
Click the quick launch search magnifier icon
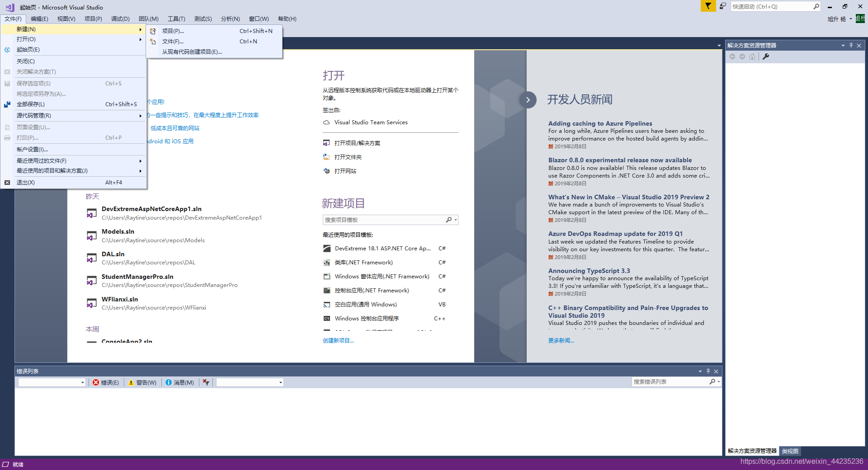coord(816,6)
